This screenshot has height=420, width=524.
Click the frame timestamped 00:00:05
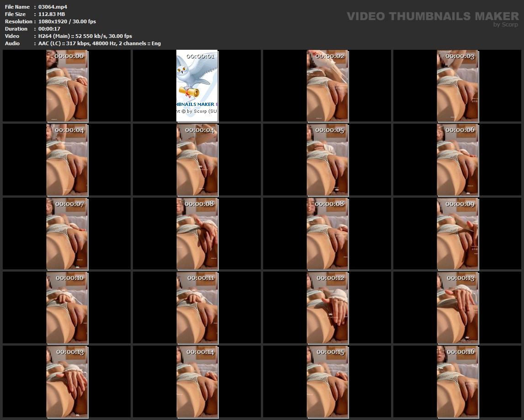pos(328,160)
